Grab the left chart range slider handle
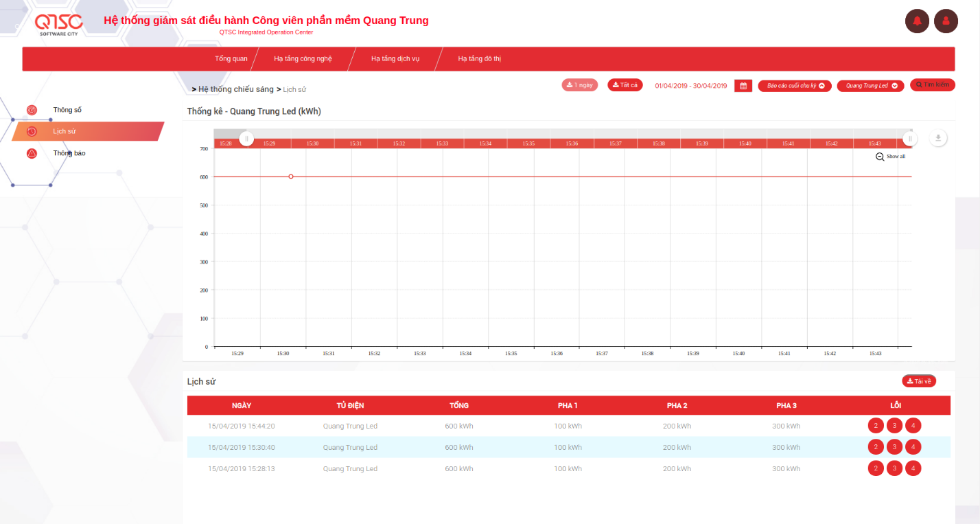The image size is (980, 524). coord(246,139)
